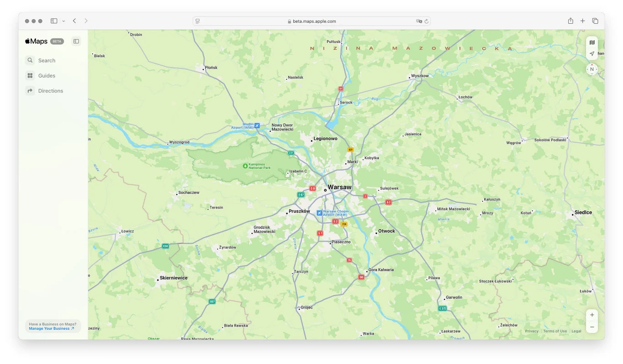
Task: Click the Warsaw Chopin Airport airplane pin
Action: (x=318, y=213)
